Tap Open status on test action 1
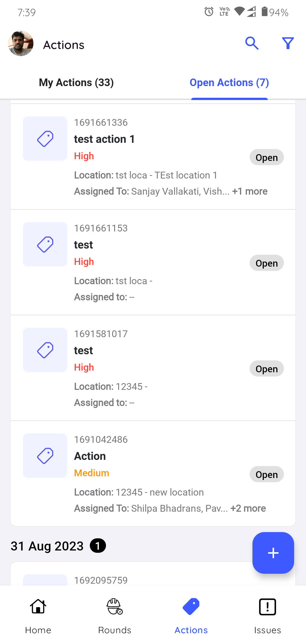Image resolution: width=306 pixels, height=644 pixels. click(x=267, y=158)
